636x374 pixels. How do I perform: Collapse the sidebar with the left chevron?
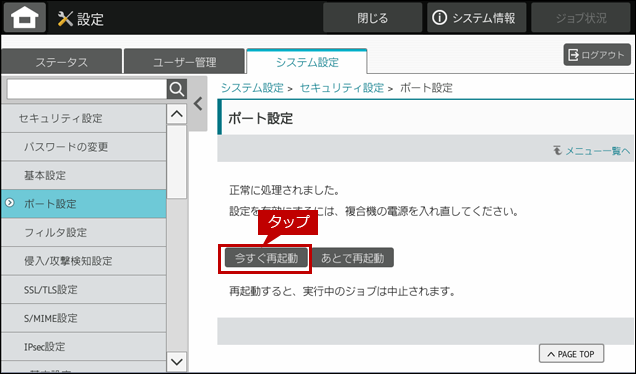pyautogui.click(x=198, y=104)
